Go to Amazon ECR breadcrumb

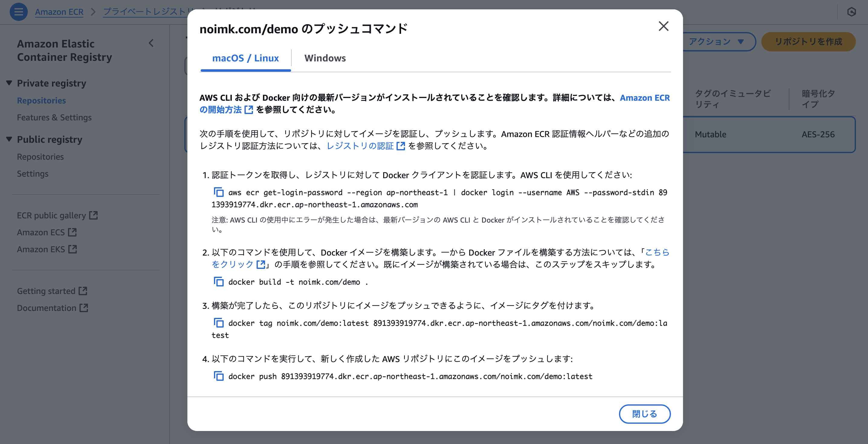pyautogui.click(x=59, y=12)
